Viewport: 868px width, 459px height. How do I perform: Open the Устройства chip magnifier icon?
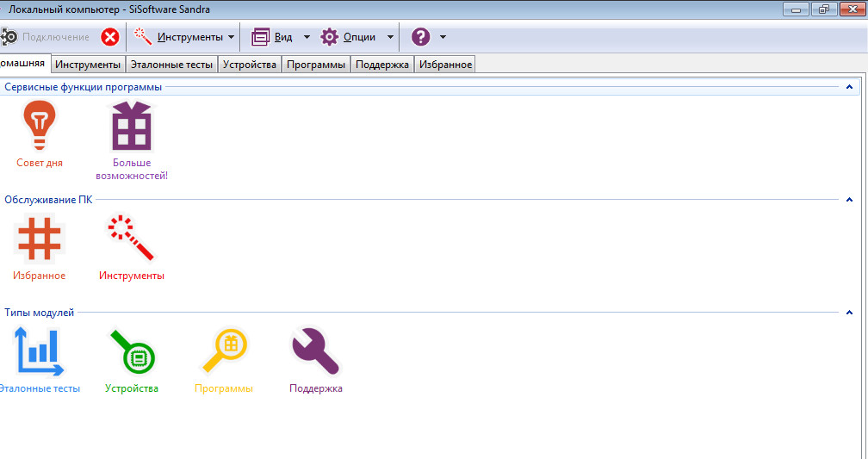(133, 353)
